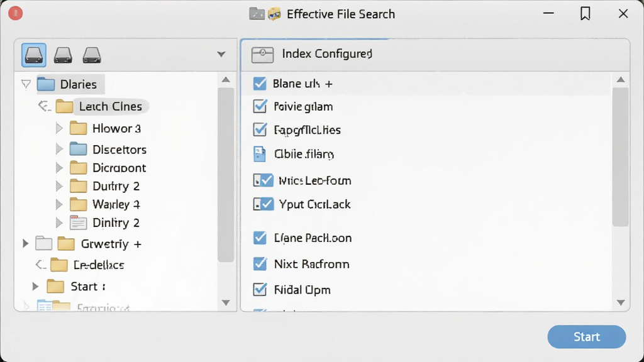Click the Warley 4 folder icon
Viewport: 644px width, 362px height.
pos(78,204)
